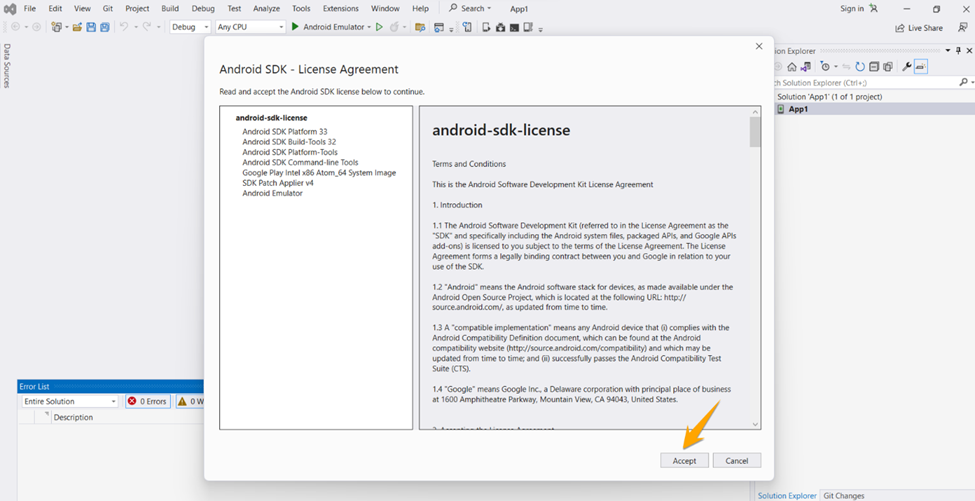Click the Solution Explorer Home icon
975x501 pixels.
792,67
